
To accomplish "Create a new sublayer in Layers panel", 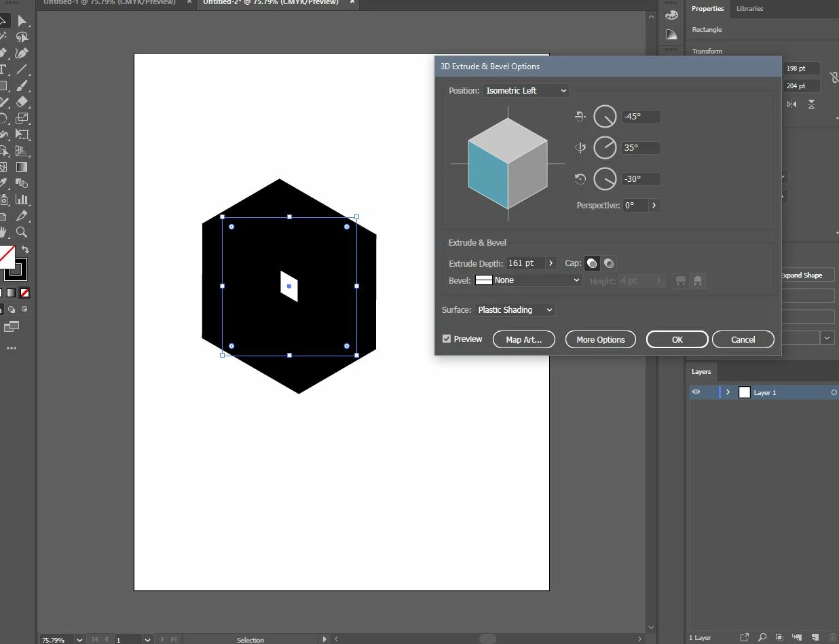I will click(x=796, y=637).
